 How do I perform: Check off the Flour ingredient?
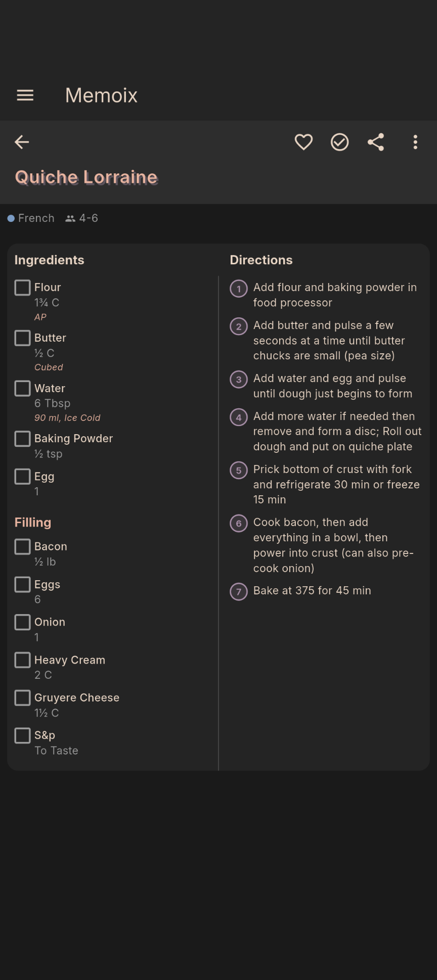coord(22,287)
